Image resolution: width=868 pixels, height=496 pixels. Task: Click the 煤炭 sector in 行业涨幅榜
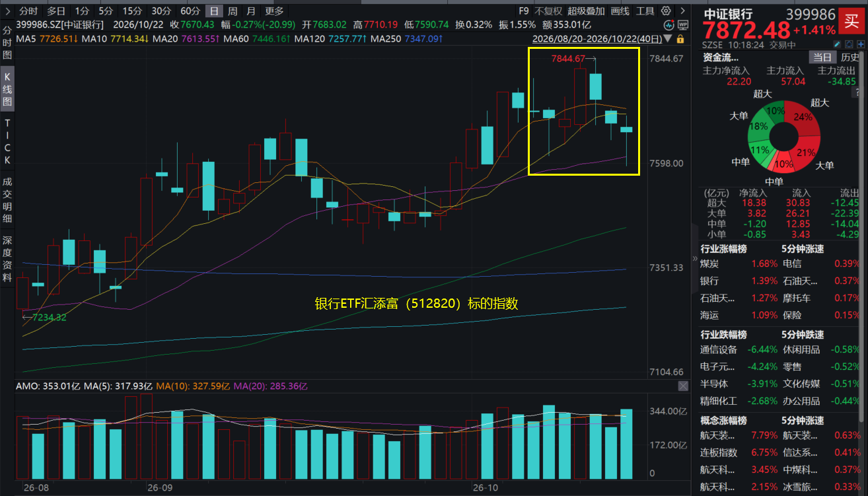point(711,264)
